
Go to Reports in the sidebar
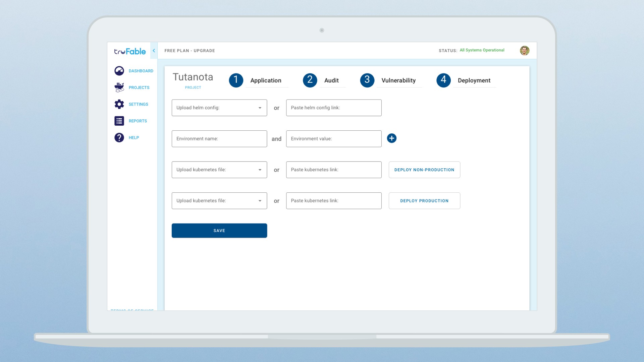pos(138,121)
